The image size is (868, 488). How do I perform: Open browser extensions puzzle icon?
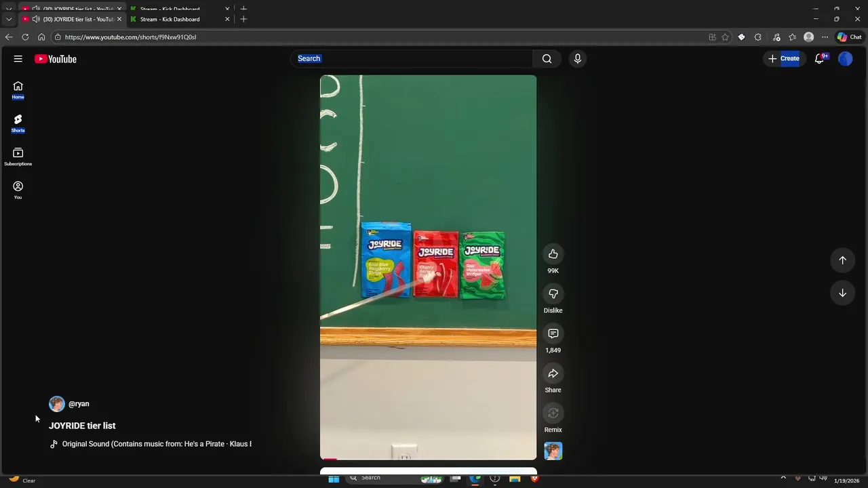click(x=757, y=37)
